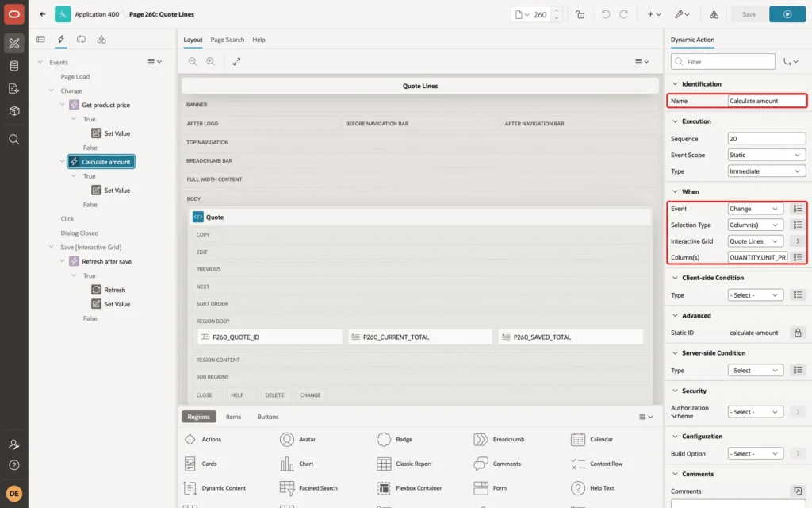Collapse the Events root node
The height and width of the screenshot is (508, 812).
pyautogui.click(x=40, y=62)
